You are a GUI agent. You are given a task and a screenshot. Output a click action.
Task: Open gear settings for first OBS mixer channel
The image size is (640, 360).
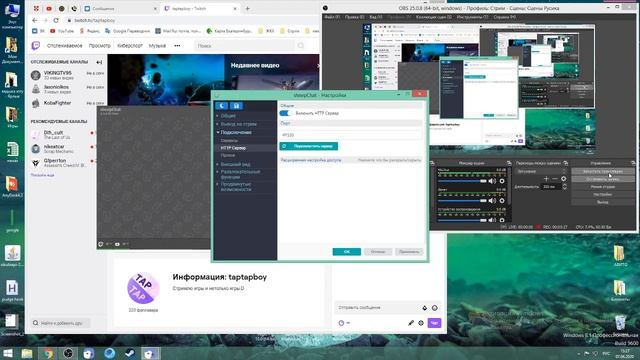tap(502, 181)
